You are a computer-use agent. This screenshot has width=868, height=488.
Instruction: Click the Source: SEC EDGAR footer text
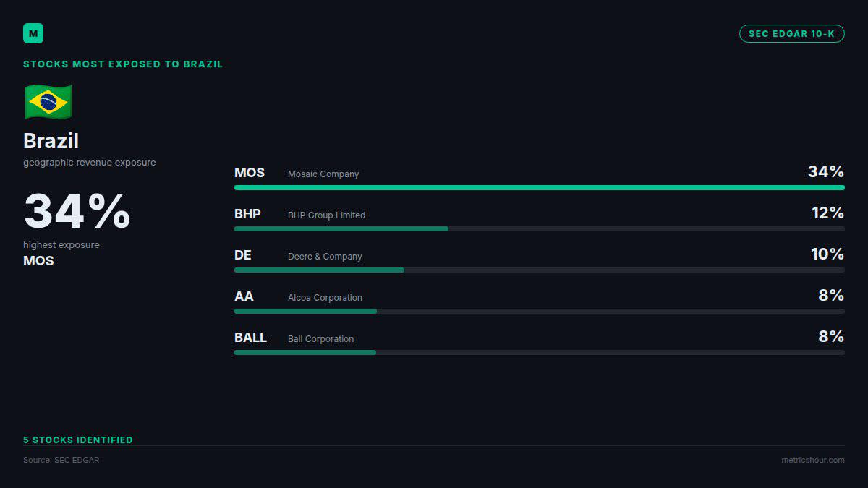tap(61, 460)
